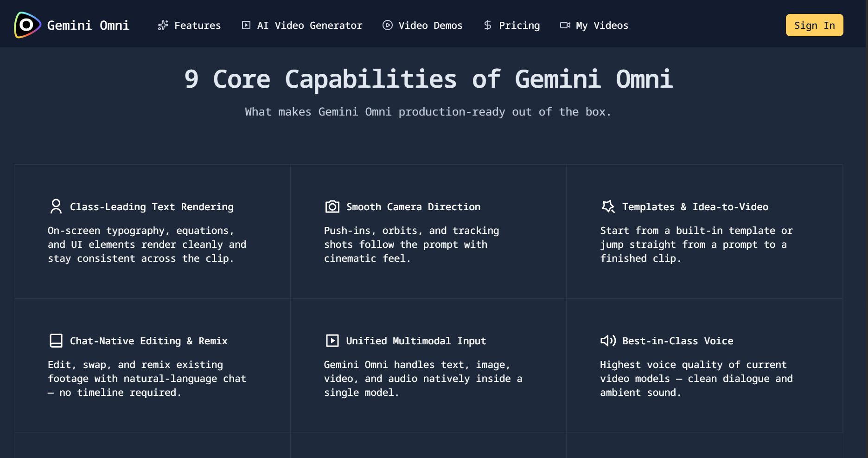Click the My Videos camera icon
Screen dimensions: 868x458
[x=565, y=25]
